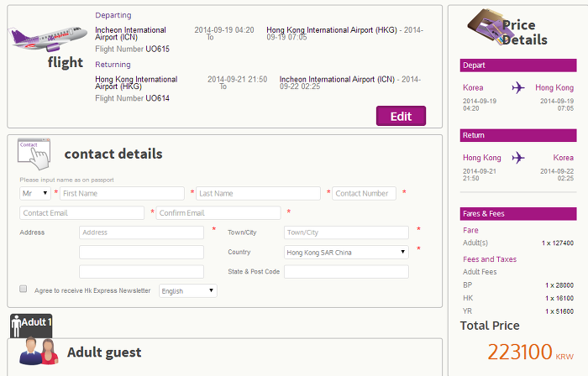The height and width of the screenshot is (376, 588).
Task: Open the Mr title dropdown
Action: 35,193
